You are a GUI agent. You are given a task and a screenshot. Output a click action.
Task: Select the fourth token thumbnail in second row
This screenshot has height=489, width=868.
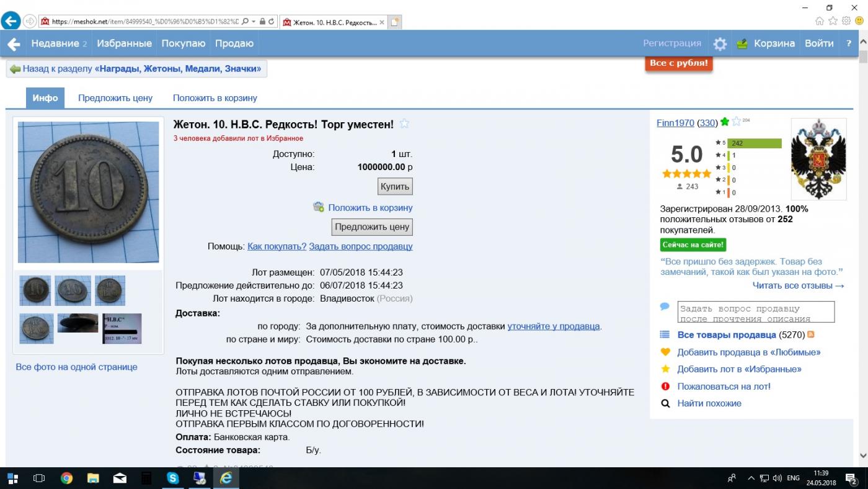pos(37,329)
